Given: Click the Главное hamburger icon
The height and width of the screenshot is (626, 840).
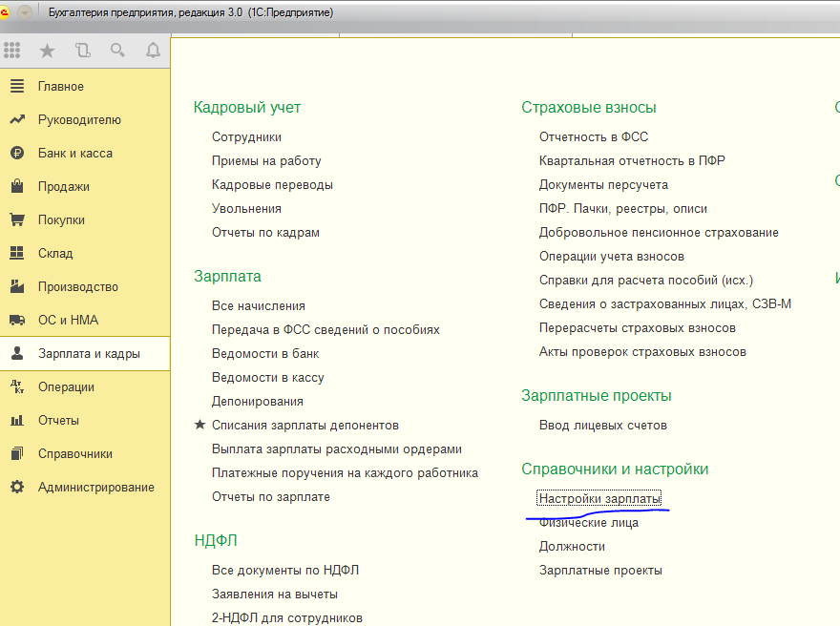Looking at the screenshot, I should (17, 86).
